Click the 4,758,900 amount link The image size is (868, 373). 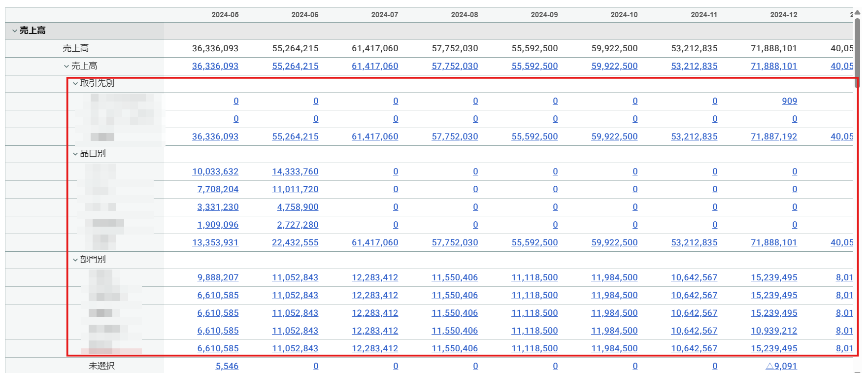click(x=298, y=207)
